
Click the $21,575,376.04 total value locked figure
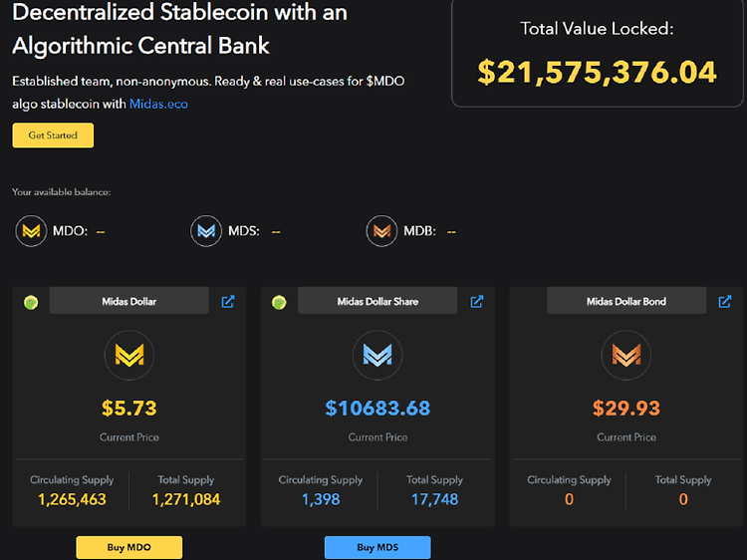(597, 72)
